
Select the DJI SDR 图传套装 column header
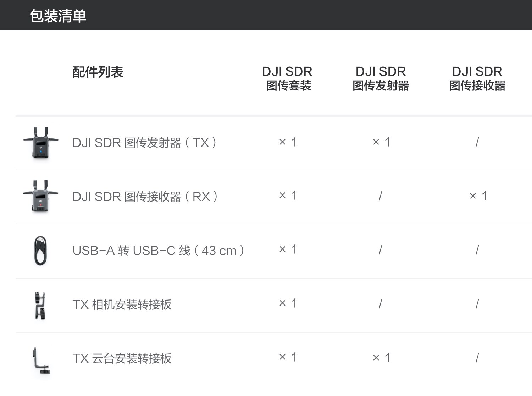point(287,78)
